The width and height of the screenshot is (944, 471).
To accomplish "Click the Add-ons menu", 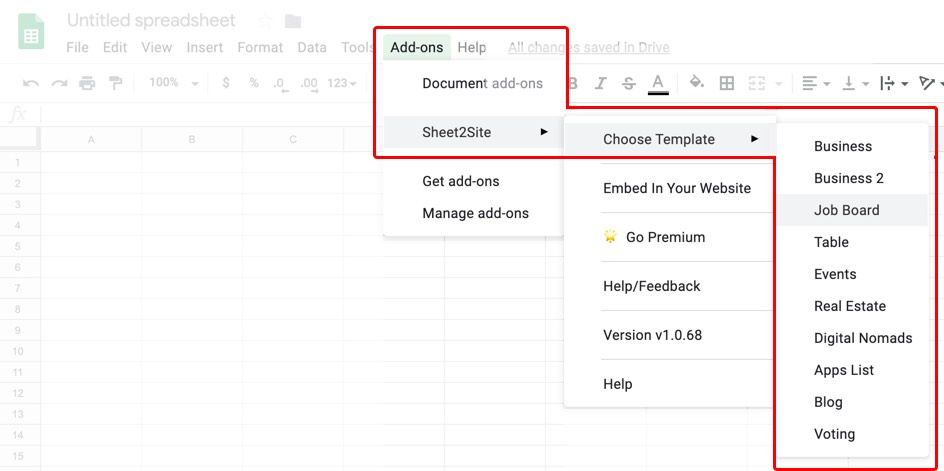I will coord(417,48).
